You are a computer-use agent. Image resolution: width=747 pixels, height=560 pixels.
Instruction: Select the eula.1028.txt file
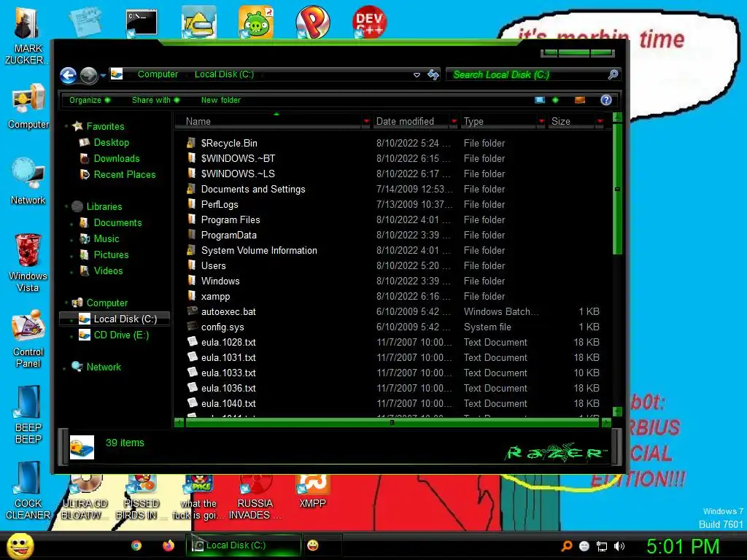[x=228, y=342]
